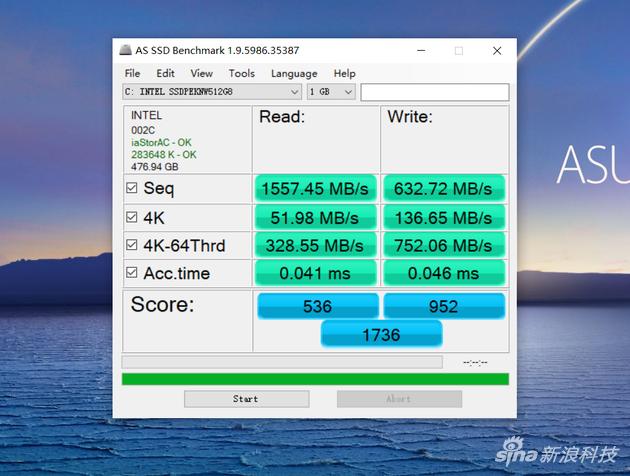Click the write access time 0.046 ms

444,273
